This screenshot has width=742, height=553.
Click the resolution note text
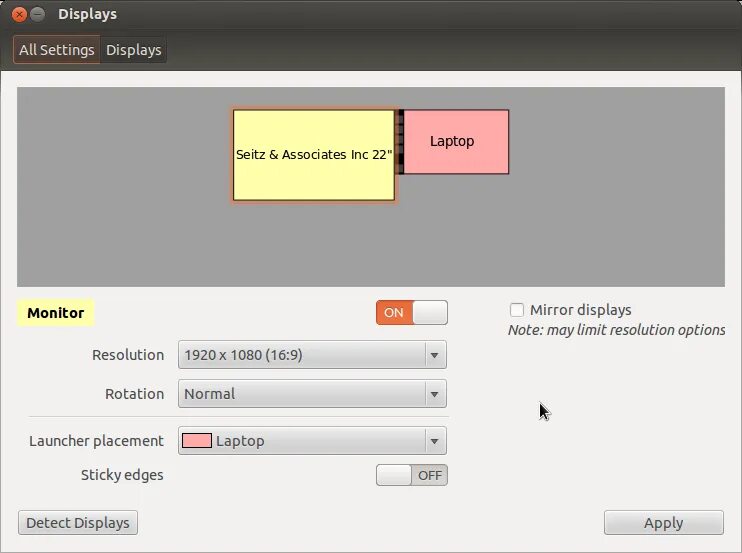pos(617,330)
